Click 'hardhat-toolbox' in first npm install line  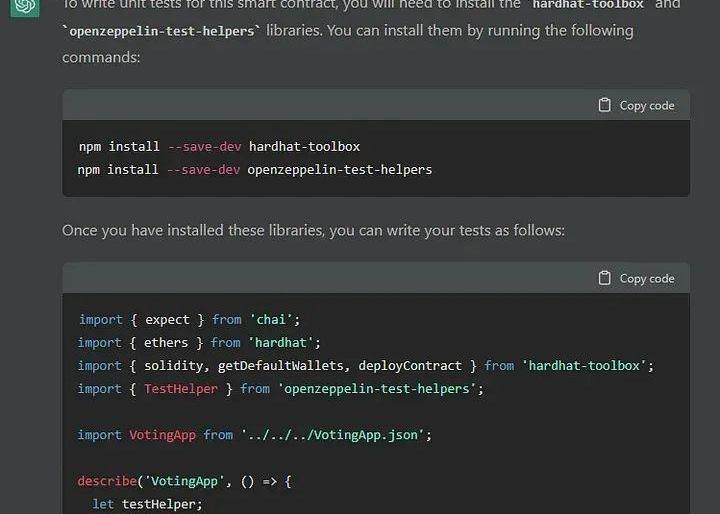tap(304, 146)
